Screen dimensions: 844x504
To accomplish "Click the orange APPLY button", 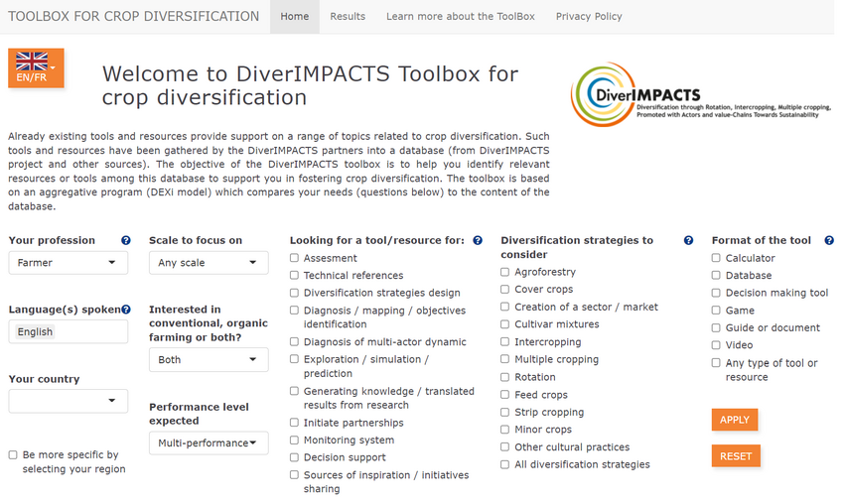I will pos(735,420).
